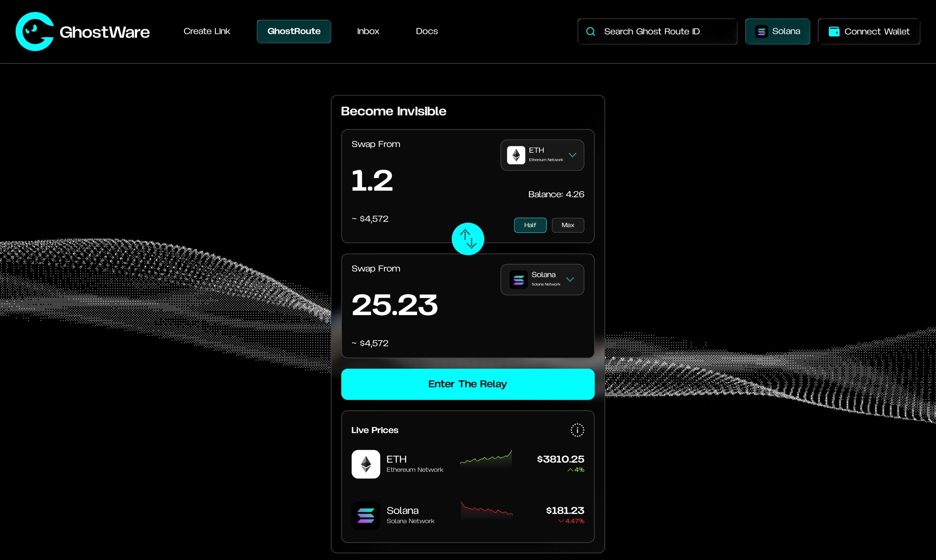Image resolution: width=936 pixels, height=560 pixels.
Task: Open the Solana token selector dropdown
Action: click(x=542, y=280)
